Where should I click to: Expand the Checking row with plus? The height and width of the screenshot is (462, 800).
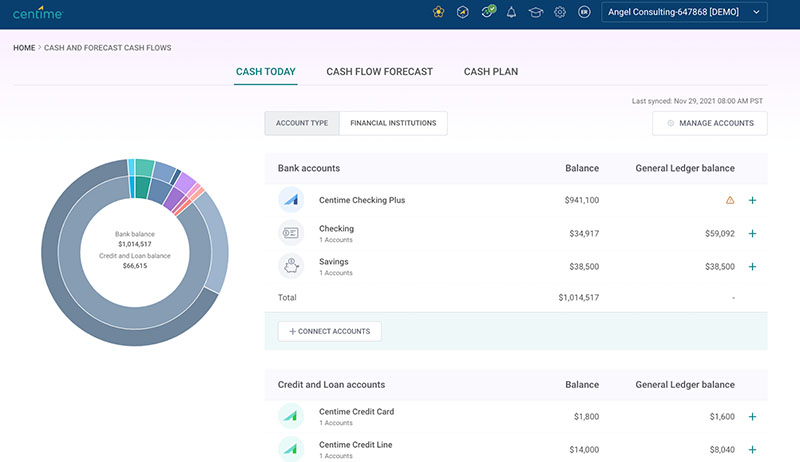[752, 234]
